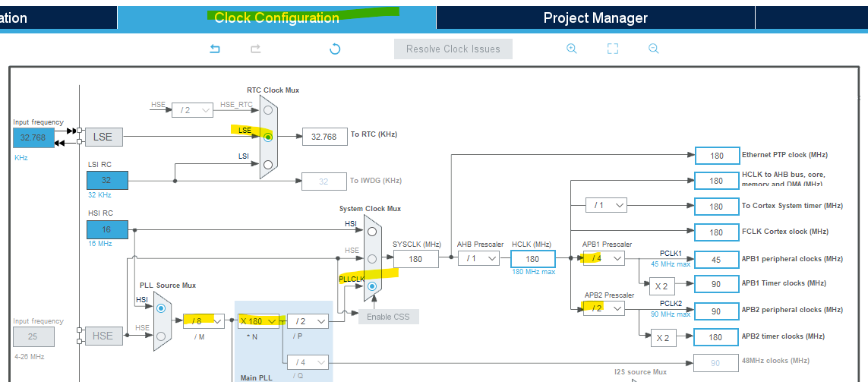
Task: Click 48MHz clocks 90 field
Action: coord(716,363)
